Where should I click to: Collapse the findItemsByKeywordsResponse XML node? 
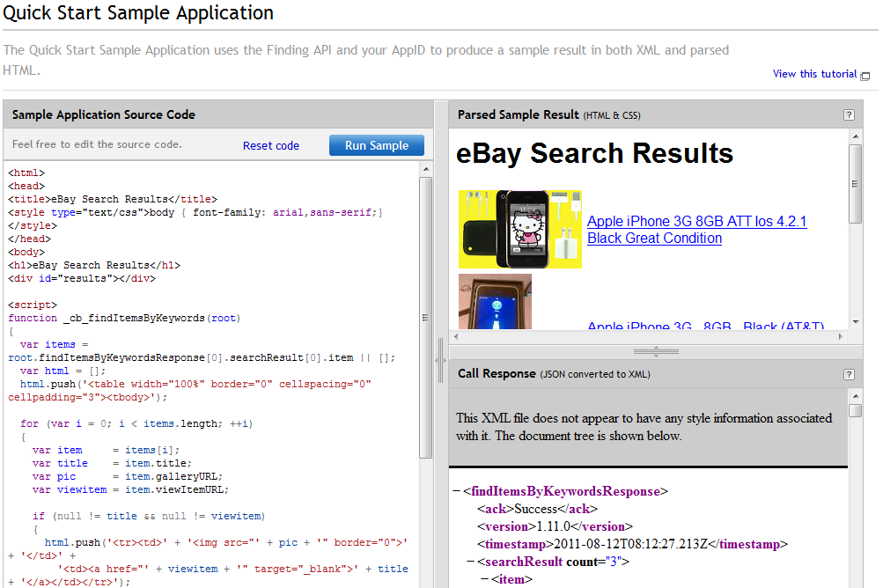(x=456, y=492)
